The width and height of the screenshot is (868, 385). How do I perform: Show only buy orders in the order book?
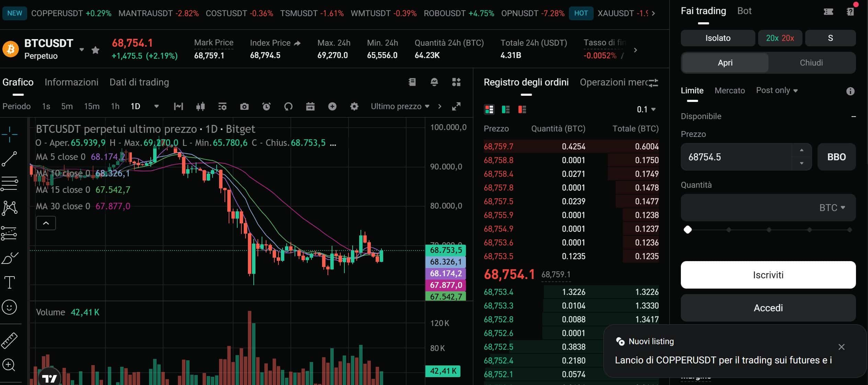[x=506, y=109]
